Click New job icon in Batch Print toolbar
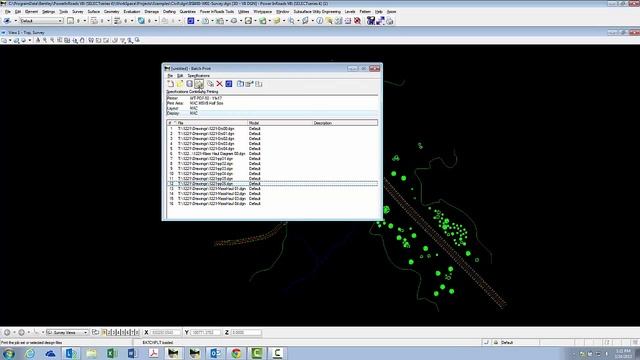The image size is (640, 360). pyautogui.click(x=171, y=84)
